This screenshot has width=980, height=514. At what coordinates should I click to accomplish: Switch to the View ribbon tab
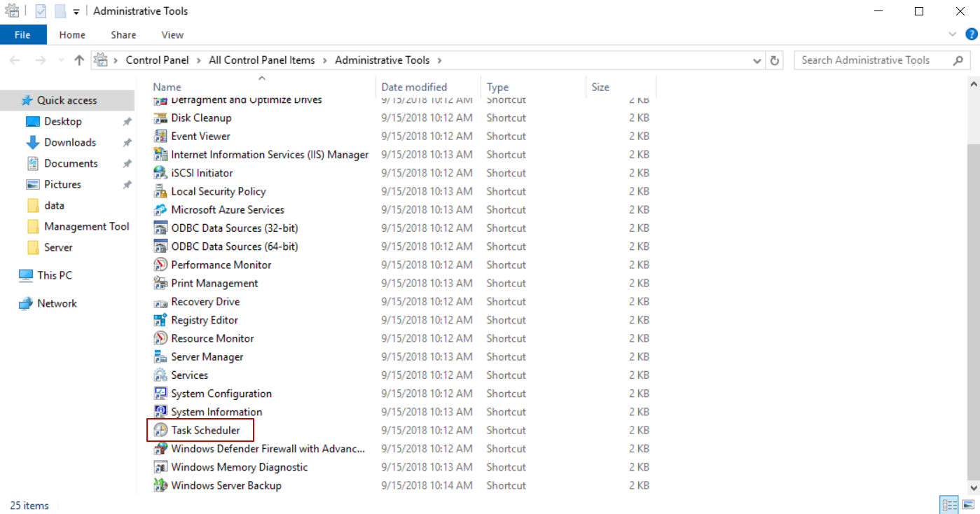[x=172, y=35]
